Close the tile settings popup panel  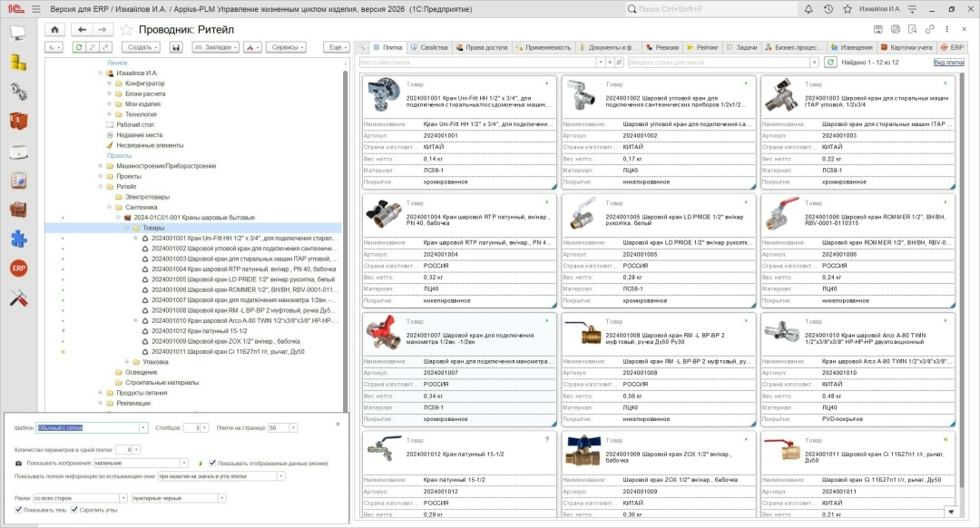click(x=338, y=424)
